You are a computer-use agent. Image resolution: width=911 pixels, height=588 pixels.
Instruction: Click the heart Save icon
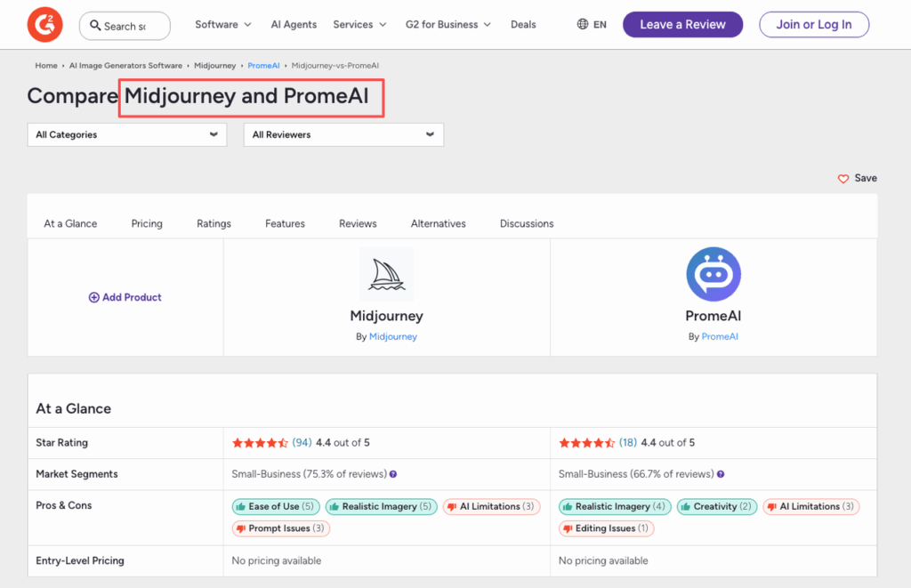pos(843,179)
